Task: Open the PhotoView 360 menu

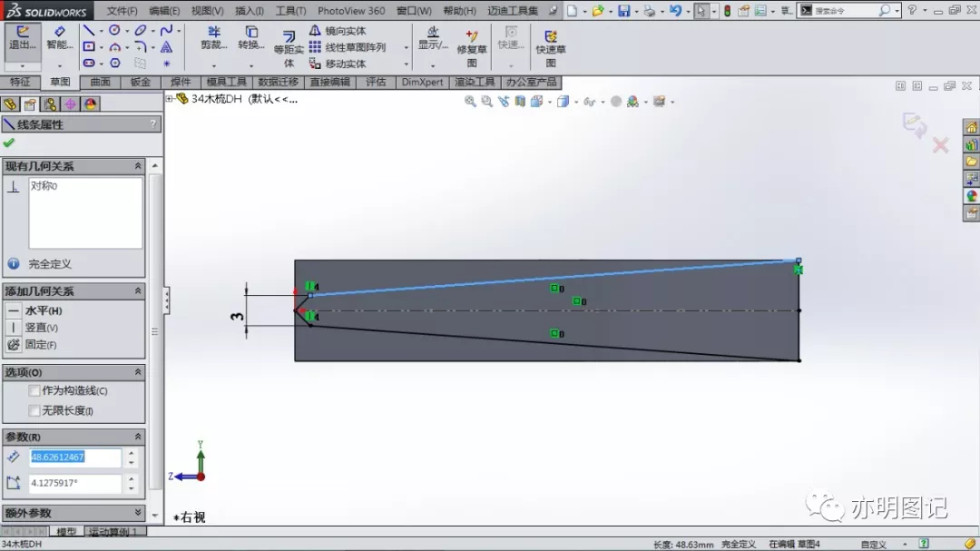Action: click(x=351, y=11)
